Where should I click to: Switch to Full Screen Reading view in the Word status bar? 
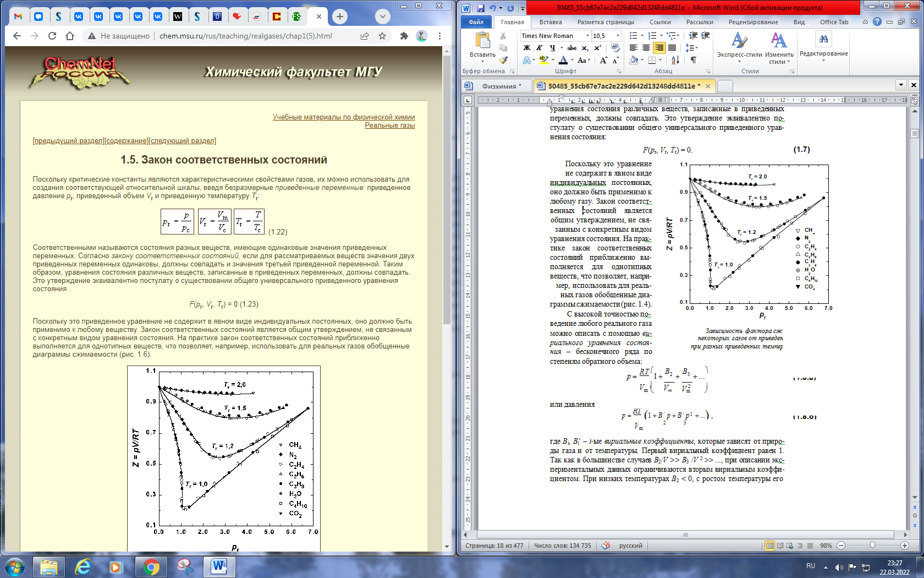click(780, 546)
